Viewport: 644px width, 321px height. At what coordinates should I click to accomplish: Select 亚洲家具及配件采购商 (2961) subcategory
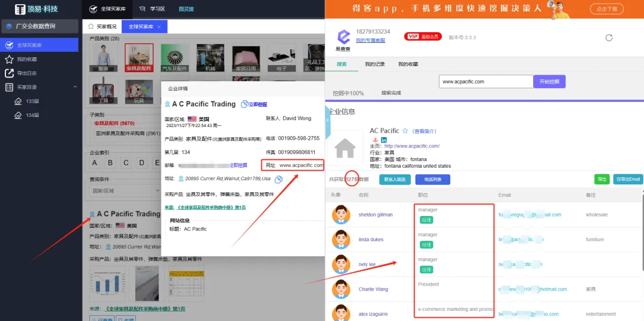click(x=128, y=133)
